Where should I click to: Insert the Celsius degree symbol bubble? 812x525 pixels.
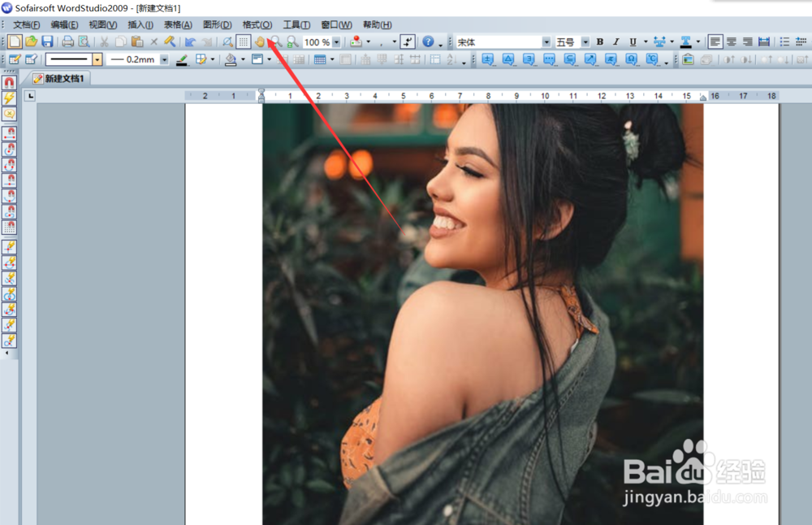pyautogui.click(x=652, y=59)
